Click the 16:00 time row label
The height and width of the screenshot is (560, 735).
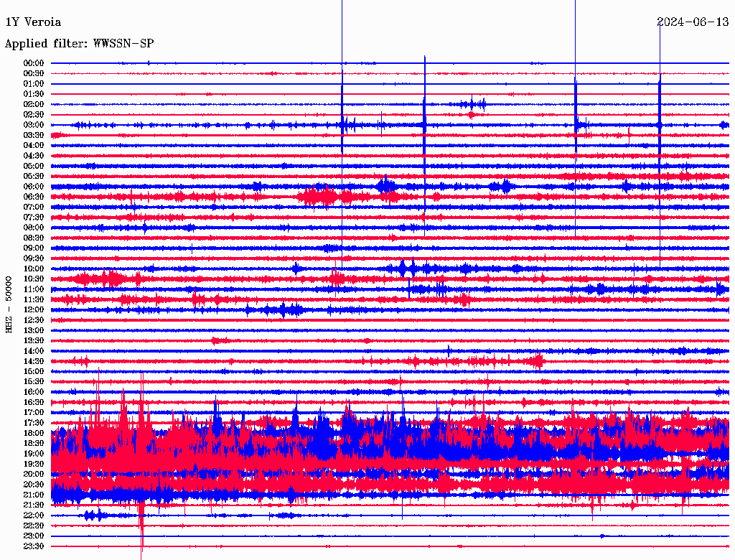tap(34, 392)
